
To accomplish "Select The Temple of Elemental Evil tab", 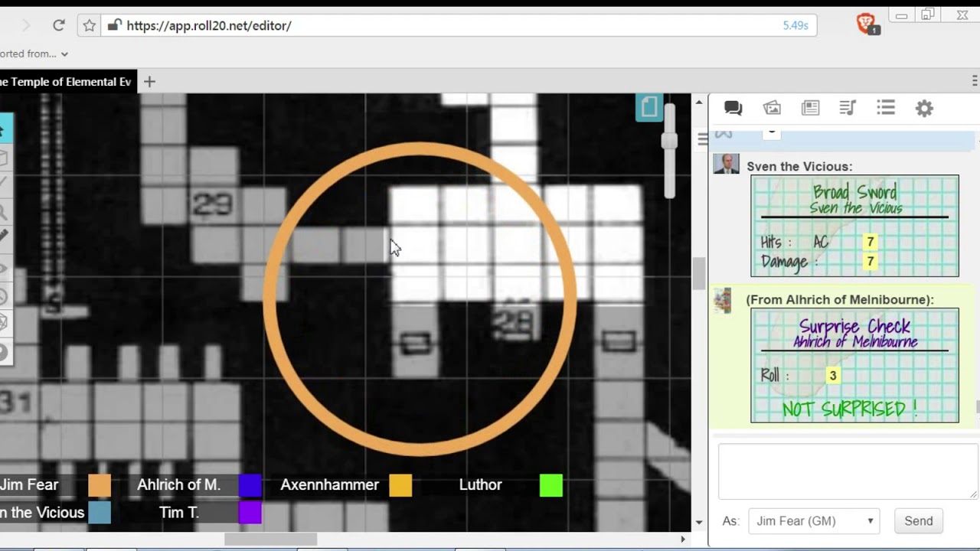I will [67, 81].
